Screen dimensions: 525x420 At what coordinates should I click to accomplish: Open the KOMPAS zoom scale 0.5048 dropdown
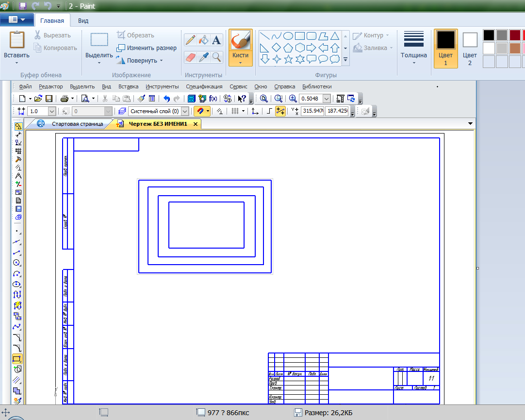pos(327,99)
